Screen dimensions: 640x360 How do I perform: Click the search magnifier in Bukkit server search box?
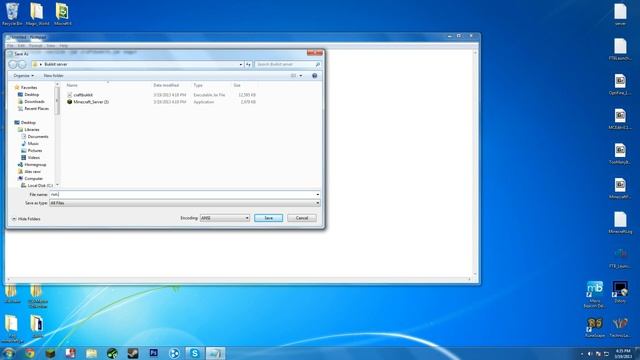[317, 64]
